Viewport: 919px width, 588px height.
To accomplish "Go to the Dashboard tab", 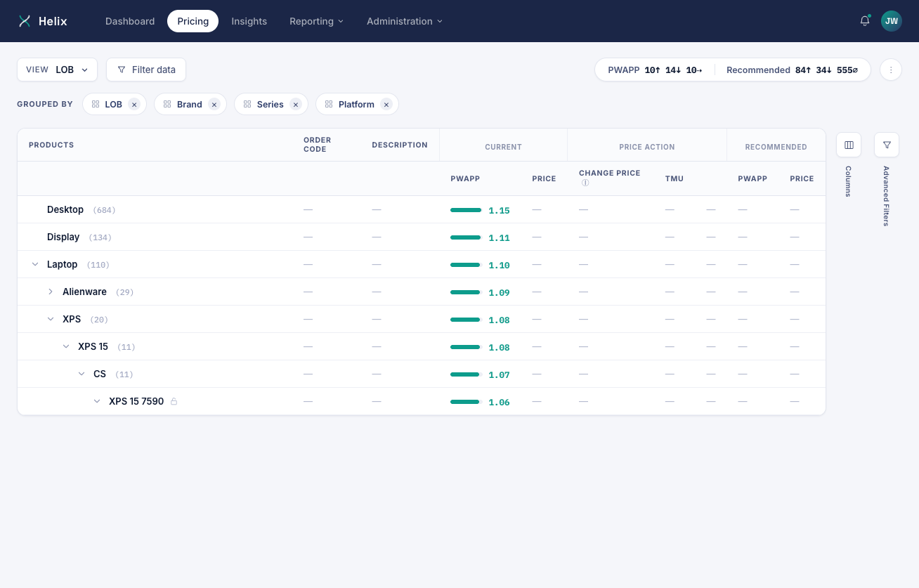I will [x=130, y=21].
